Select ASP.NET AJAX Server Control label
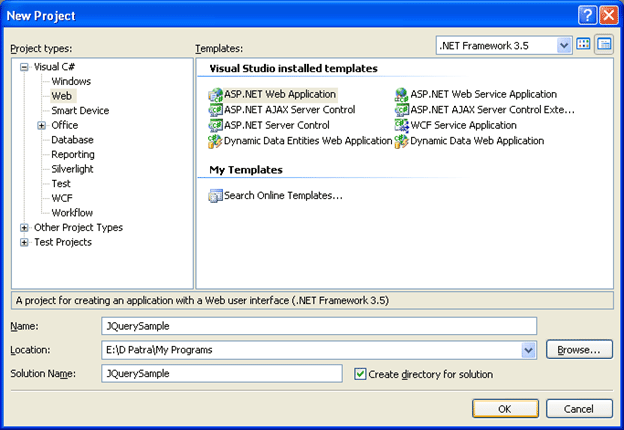This screenshot has width=624, height=430. 290,110
